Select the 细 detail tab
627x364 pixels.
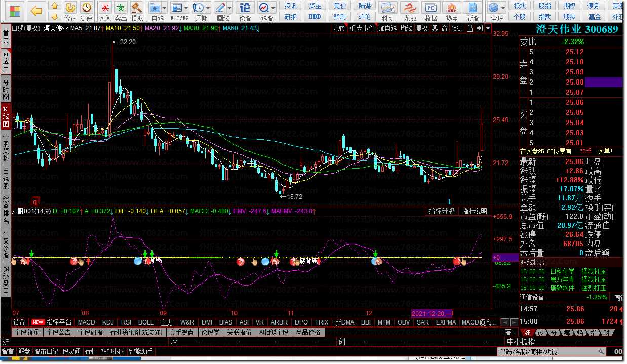[527, 332]
